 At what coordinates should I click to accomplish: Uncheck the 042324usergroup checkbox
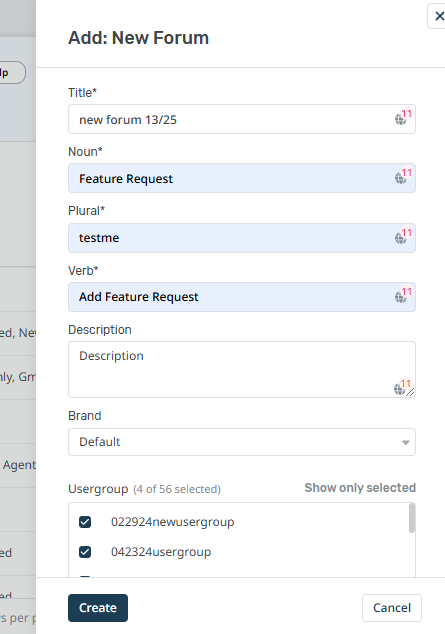pyautogui.click(x=85, y=552)
